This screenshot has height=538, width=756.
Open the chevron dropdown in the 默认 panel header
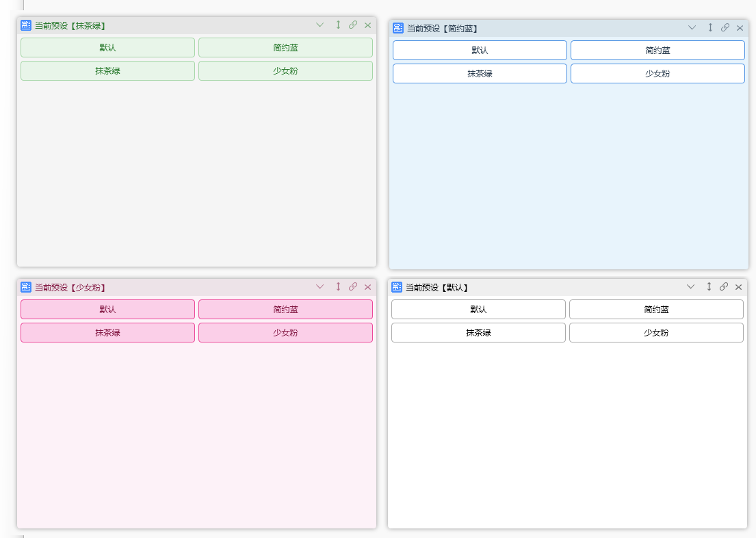[690, 287]
